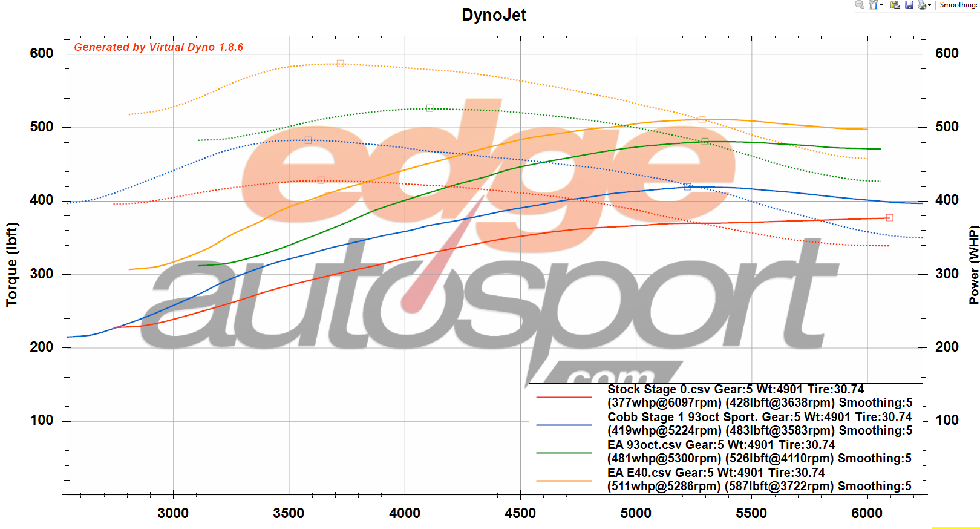Open the wrench and hammer tools icon
The image size is (980, 529).
[873, 5]
